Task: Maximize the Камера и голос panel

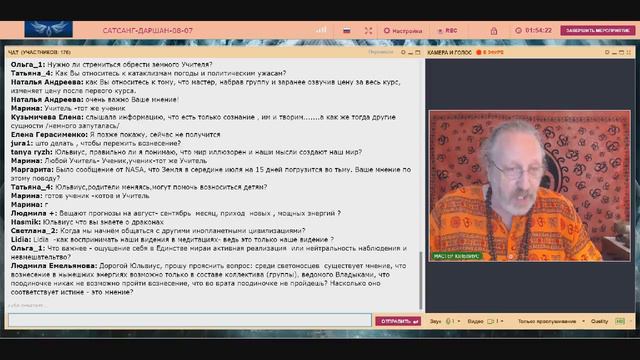Action: pos(621,52)
